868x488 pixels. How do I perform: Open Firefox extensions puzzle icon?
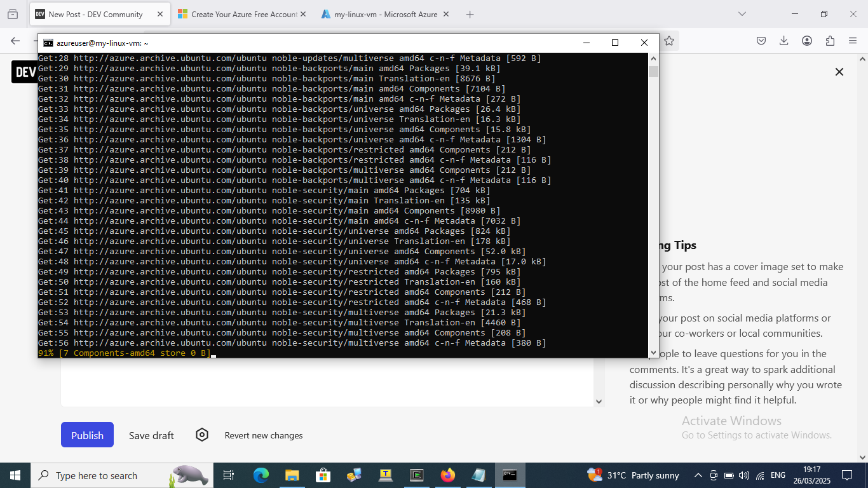(830, 41)
